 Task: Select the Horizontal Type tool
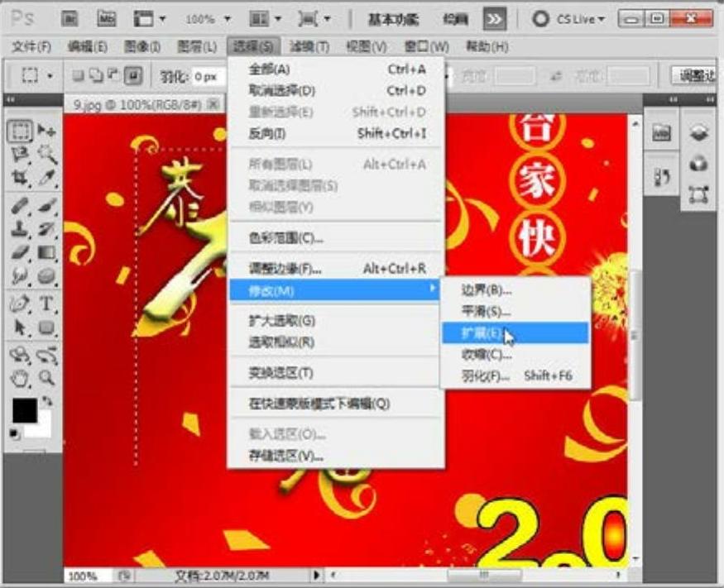[46, 304]
